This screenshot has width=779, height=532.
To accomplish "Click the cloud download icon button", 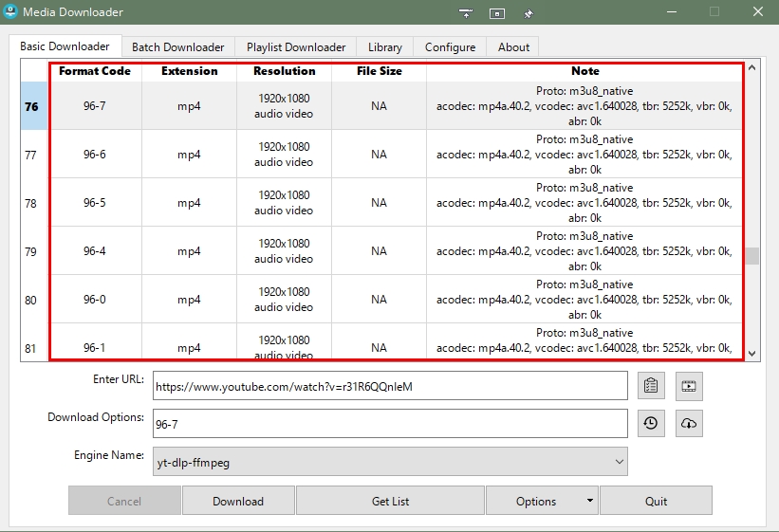I will 689,424.
